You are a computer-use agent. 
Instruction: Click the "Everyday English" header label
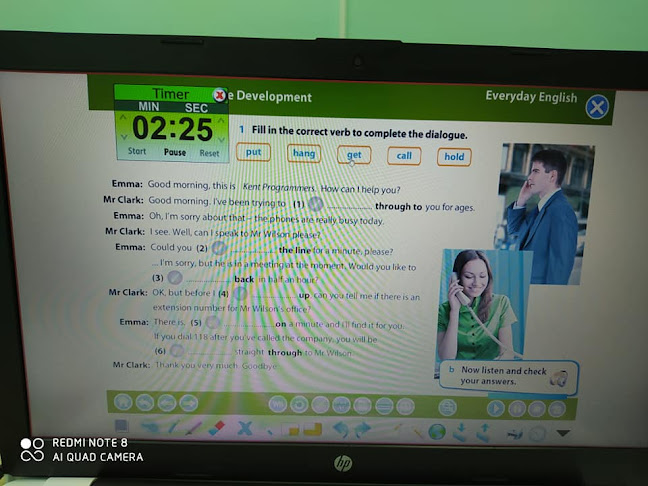tap(531, 97)
